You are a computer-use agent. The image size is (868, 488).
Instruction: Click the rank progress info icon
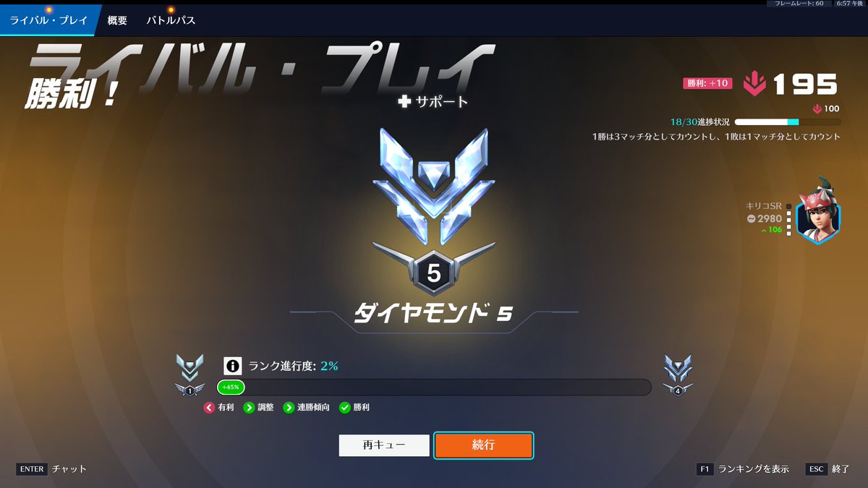pos(231,366)
